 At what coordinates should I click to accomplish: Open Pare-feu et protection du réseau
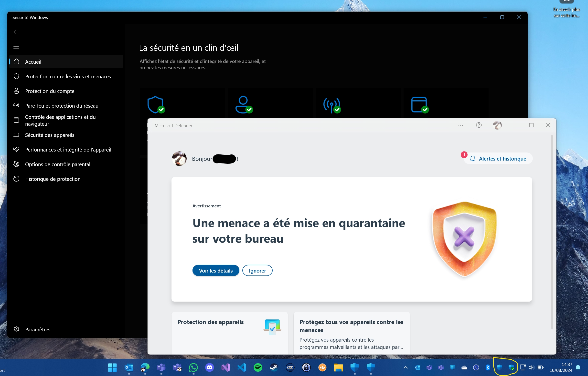[x=62, y=106]
